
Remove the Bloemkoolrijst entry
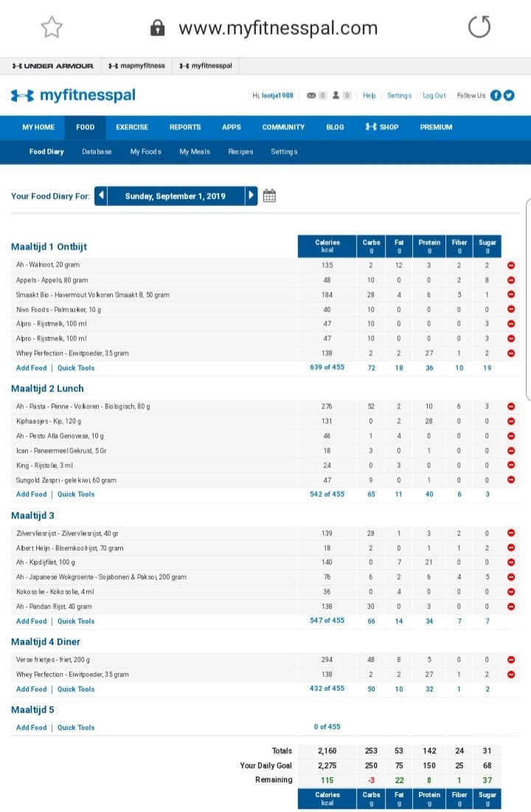pyautogui.click(x=511, y=548)
